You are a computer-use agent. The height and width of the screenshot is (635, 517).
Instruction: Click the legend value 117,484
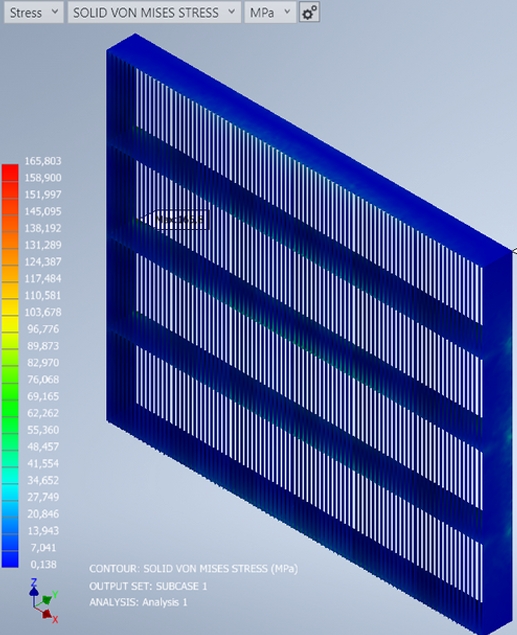[43, 279]
